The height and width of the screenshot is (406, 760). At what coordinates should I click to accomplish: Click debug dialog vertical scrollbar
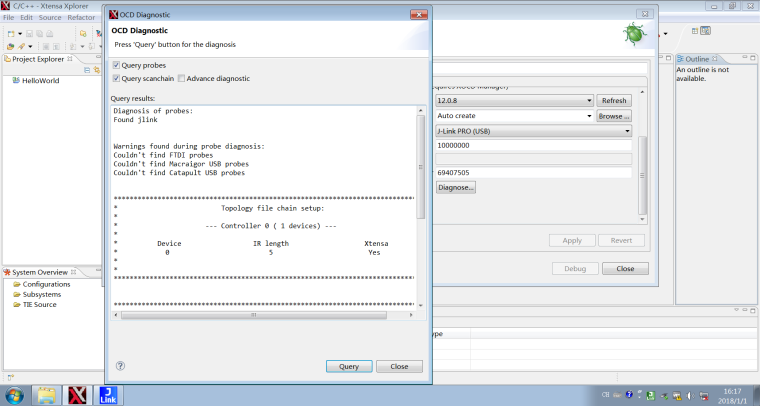pyautogui.click(x=643, y=175)
